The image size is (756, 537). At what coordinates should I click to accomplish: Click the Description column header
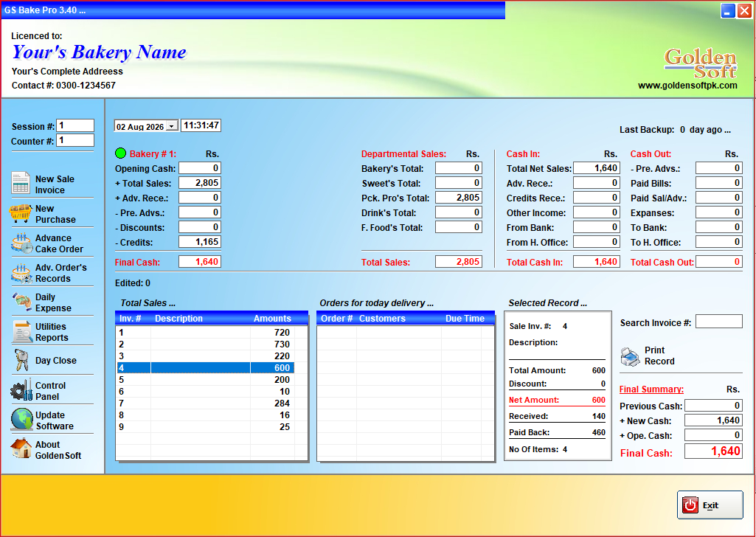(x=179, y=318)
